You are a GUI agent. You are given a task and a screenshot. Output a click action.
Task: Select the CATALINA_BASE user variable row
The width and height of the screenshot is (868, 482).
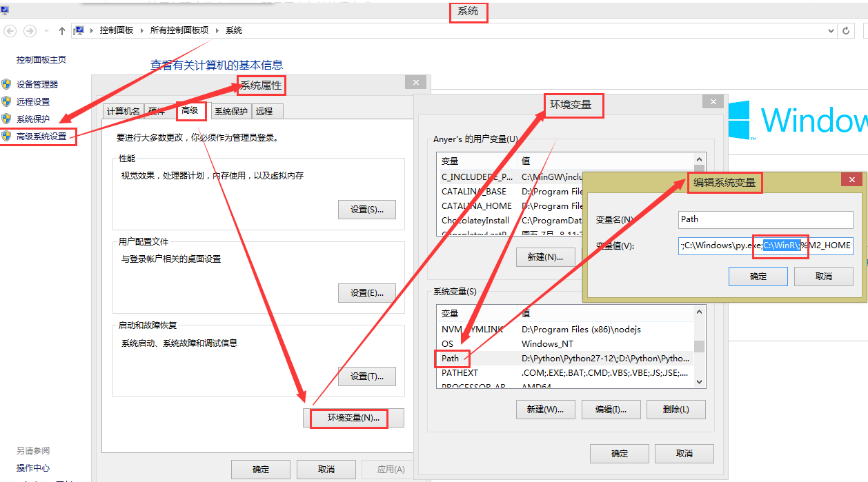click(511, 191)
